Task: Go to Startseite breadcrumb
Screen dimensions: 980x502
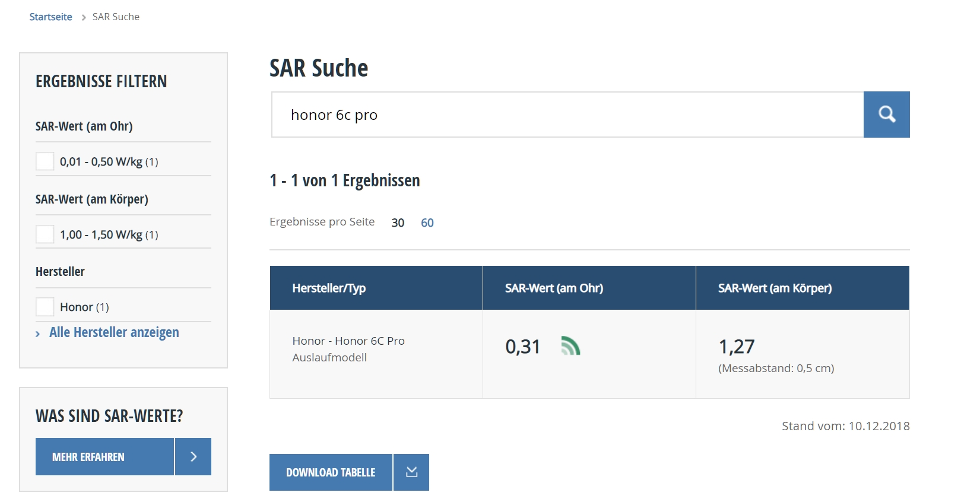Action: (50, 17)
